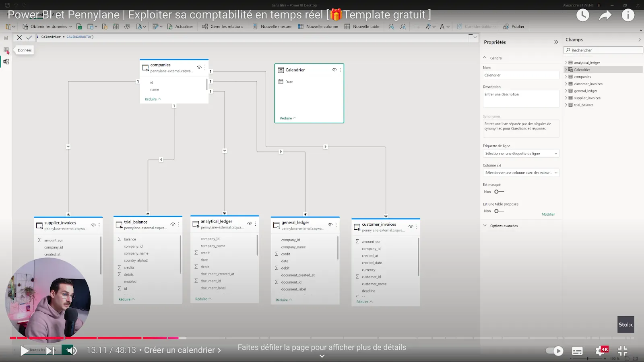
Task: Toggle visibility eye on analytical_ledger table
Action: [x=250, y=224]
